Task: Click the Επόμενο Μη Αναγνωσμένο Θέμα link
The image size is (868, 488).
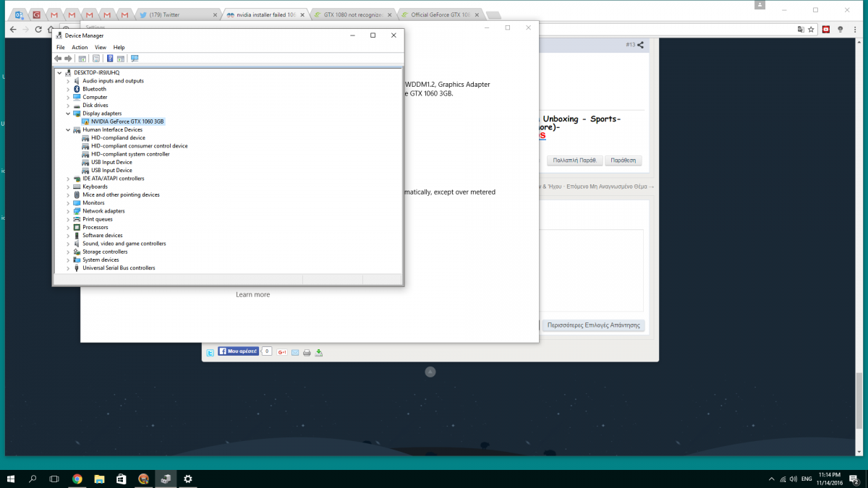Action: coord(610,187)
